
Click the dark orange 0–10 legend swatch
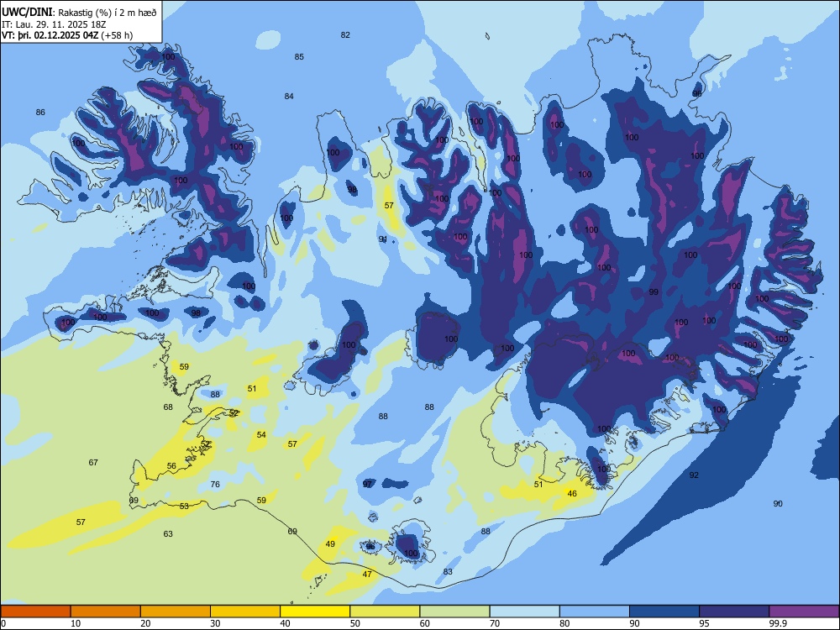pyautogui.click(x=35, y=612)
